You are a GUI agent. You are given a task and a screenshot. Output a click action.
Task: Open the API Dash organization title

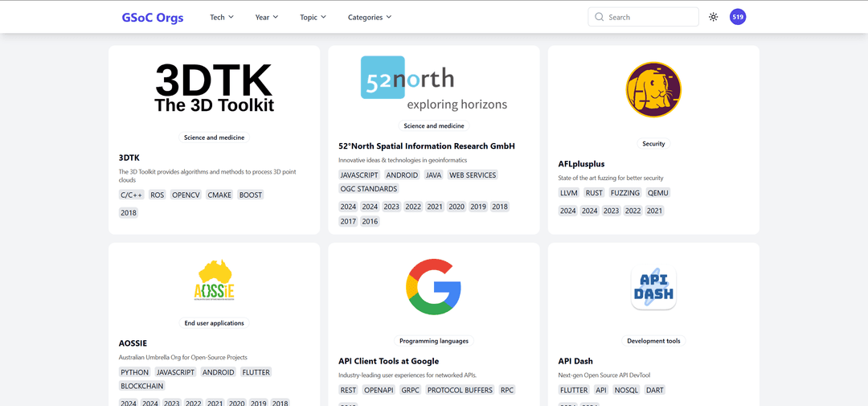click(x=575, y=361)
